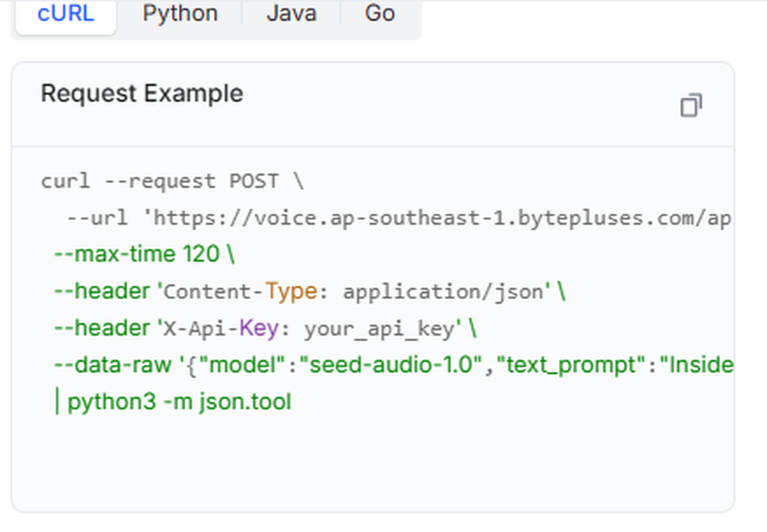Viewport: 767px width, 532px height.
Task: Click the Content-Type header line
Action: [x=309, y=291]
